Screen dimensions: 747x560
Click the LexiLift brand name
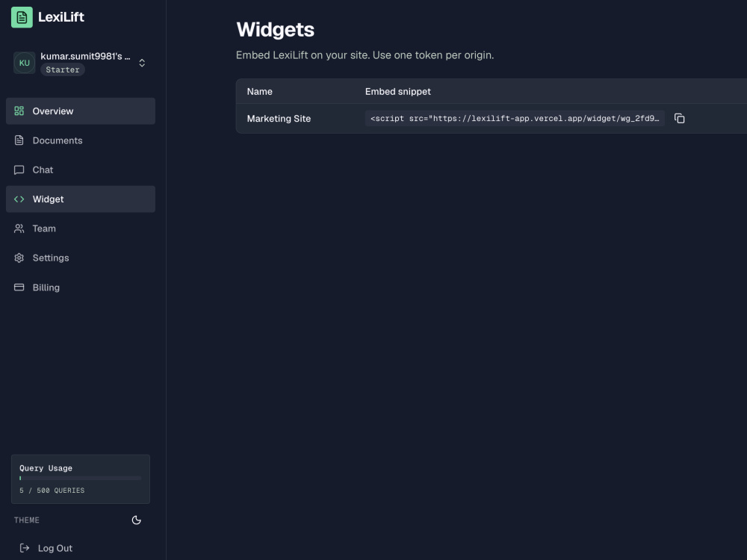pyautogui.click(x=61, y=17)
